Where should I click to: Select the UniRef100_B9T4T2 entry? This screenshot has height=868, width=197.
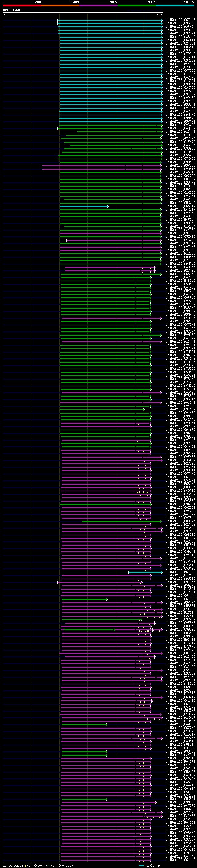click(180, 243)
